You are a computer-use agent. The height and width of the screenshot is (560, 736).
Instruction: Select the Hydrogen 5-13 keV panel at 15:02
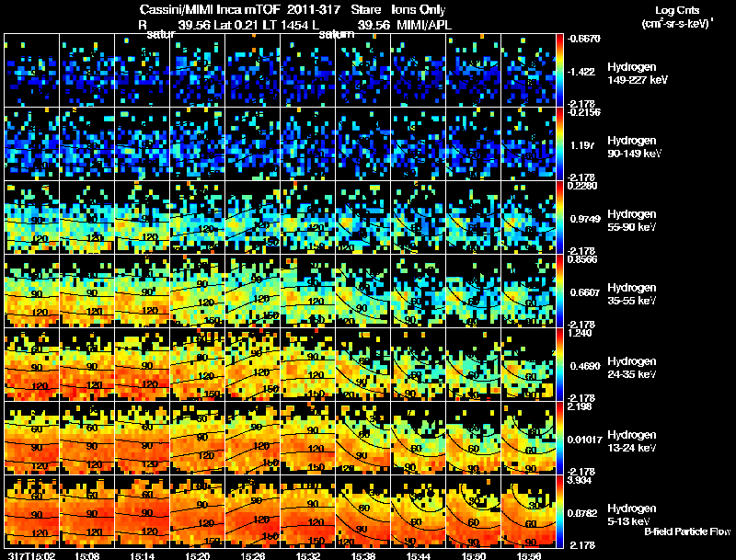click(32, 512)
